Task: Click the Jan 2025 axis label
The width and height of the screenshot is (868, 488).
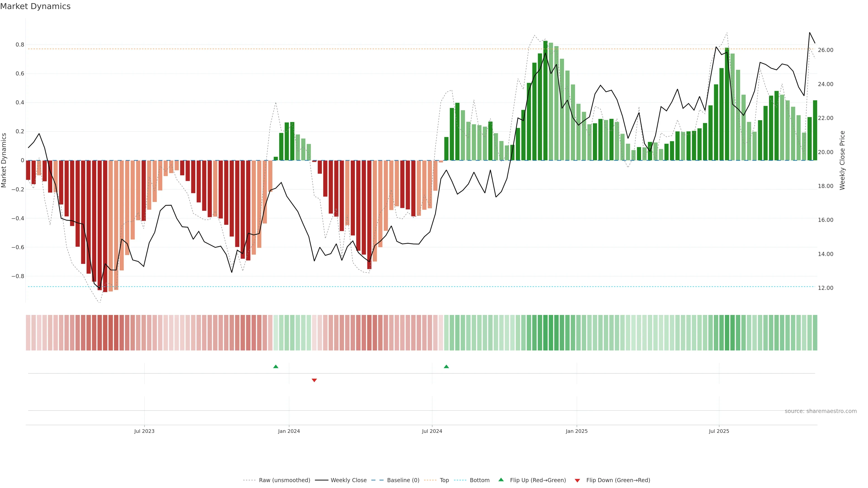Action: (577, 431)
